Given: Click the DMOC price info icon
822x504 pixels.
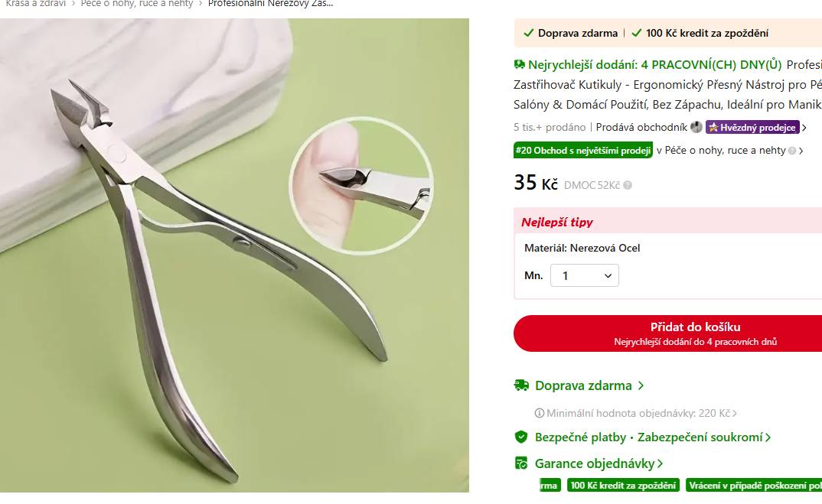Looking at the screenshot, I should [628, 186].
